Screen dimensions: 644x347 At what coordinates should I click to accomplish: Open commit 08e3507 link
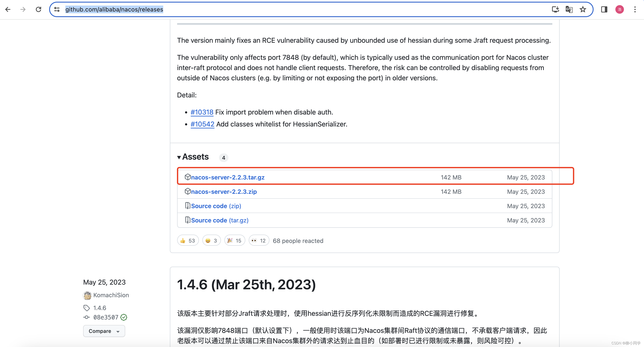(106, 317)
